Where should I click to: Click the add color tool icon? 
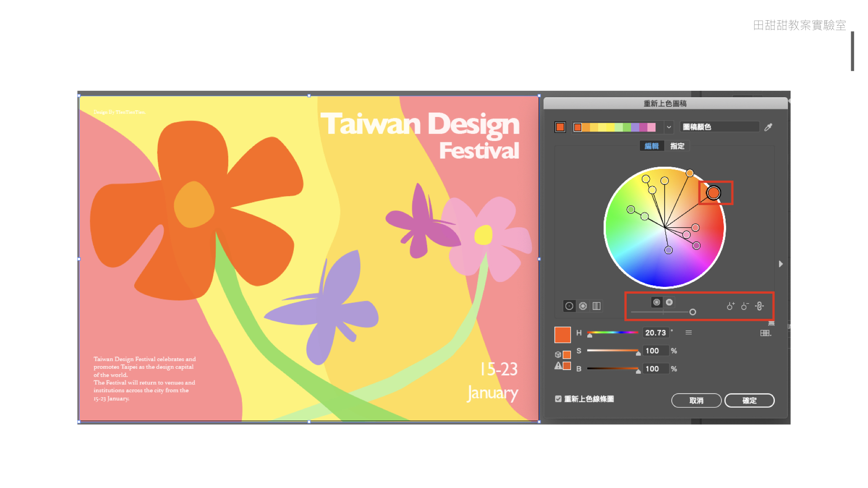(x=731, y=306)
